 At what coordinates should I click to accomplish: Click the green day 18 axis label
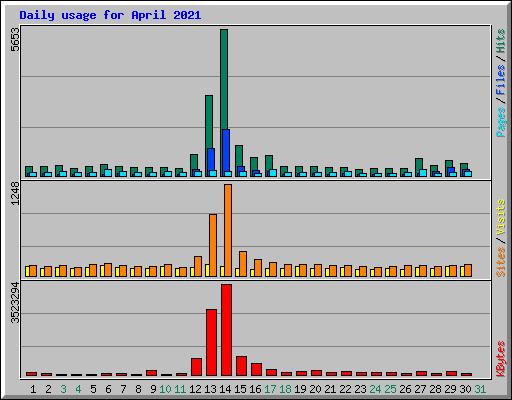(285, 389)
